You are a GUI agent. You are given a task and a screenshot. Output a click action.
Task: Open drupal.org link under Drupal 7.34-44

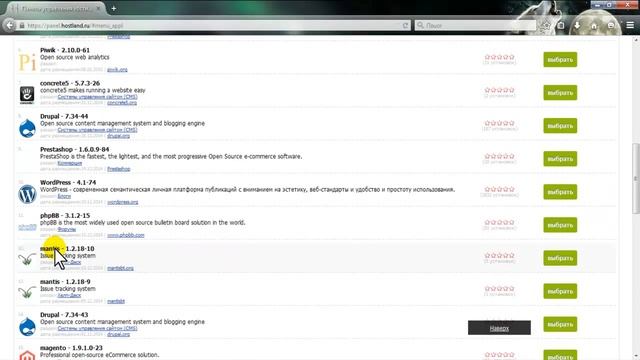(x=118, y=136)
